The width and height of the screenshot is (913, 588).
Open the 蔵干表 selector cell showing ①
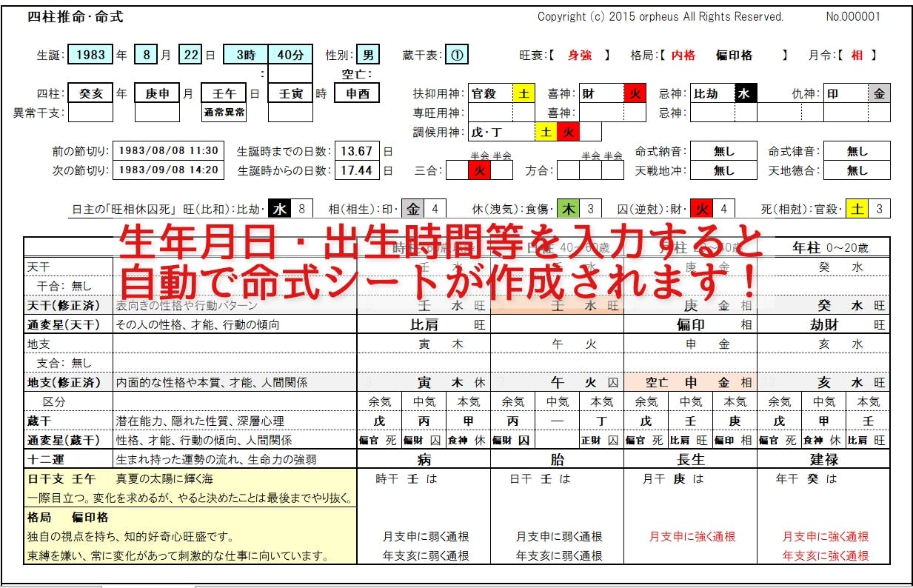pyautogui.click(x=457, y=55)
